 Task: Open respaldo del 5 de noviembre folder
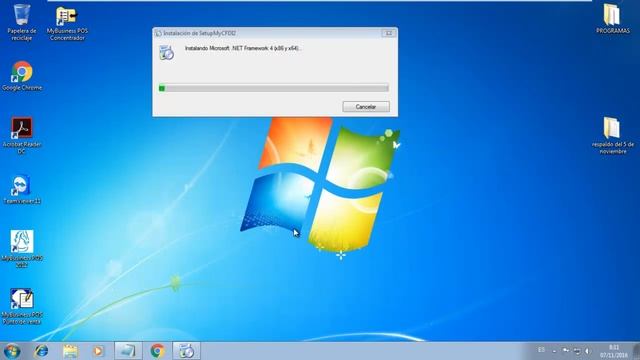click(x=612, y=136)
